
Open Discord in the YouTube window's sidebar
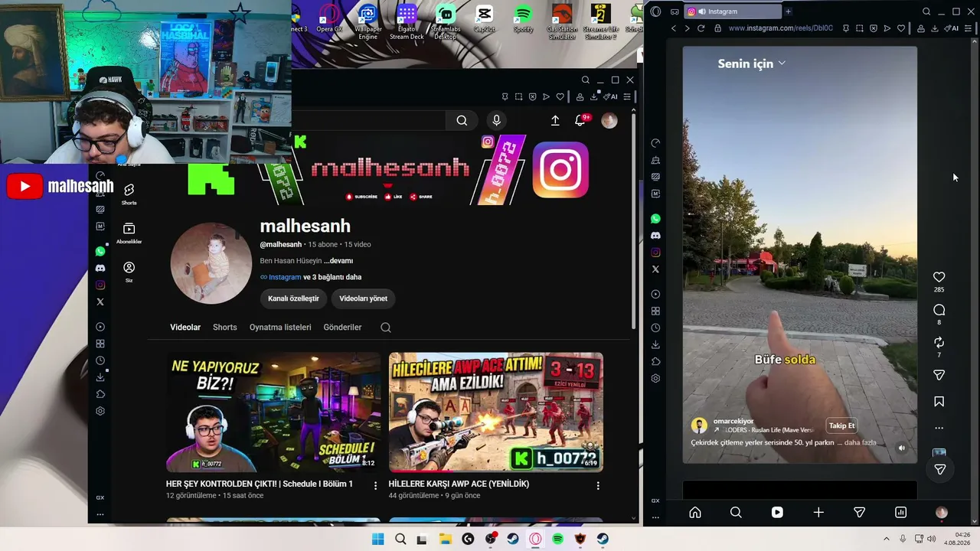(100, 268)
